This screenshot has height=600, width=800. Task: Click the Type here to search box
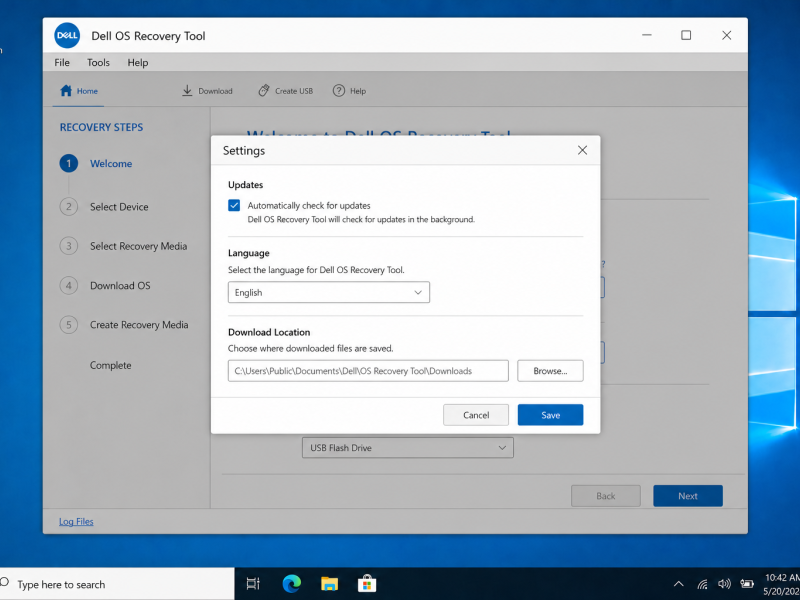tap(117, 584)
